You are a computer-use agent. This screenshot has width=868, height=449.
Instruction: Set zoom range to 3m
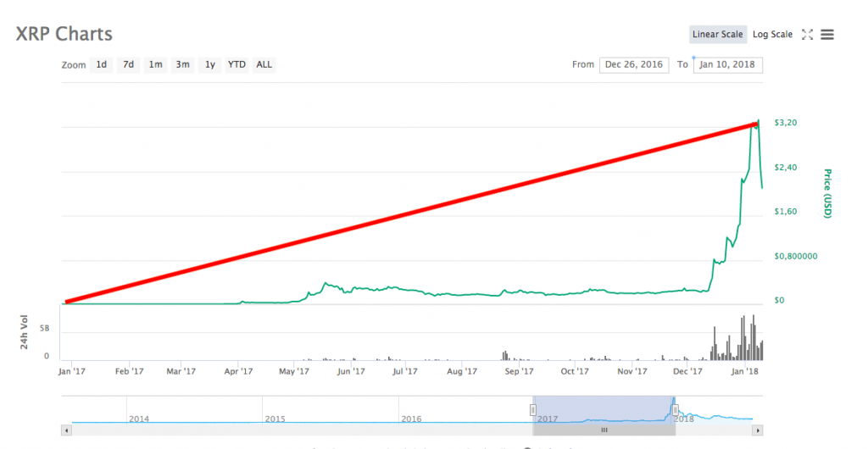click(x=183, y=64)
